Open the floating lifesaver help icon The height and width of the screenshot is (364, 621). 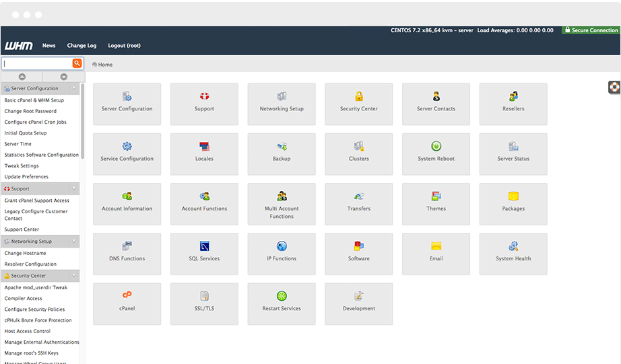point(614,87)
